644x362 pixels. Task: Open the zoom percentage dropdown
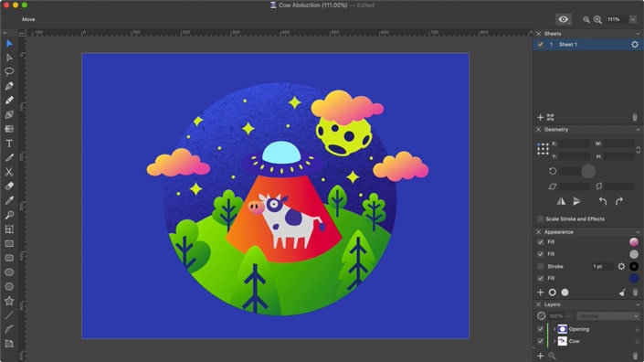tap(633, 19)
